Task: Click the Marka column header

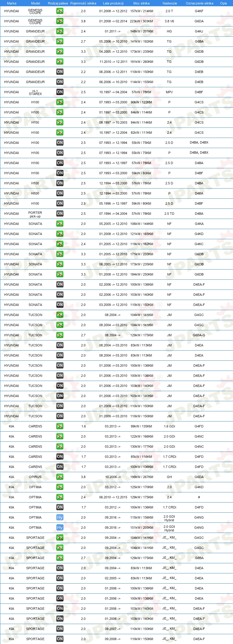Action: tap(12, 3)
